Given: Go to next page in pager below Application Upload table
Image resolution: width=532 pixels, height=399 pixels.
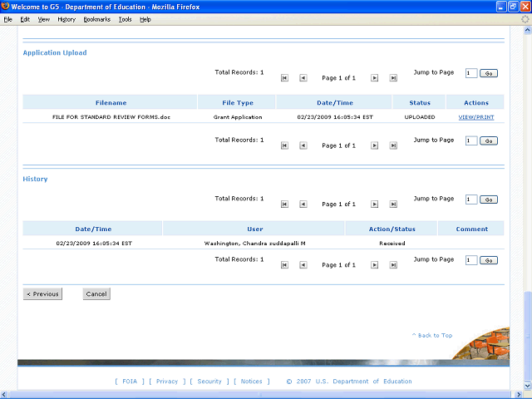Looking at the screenshot, I should 374,145.
